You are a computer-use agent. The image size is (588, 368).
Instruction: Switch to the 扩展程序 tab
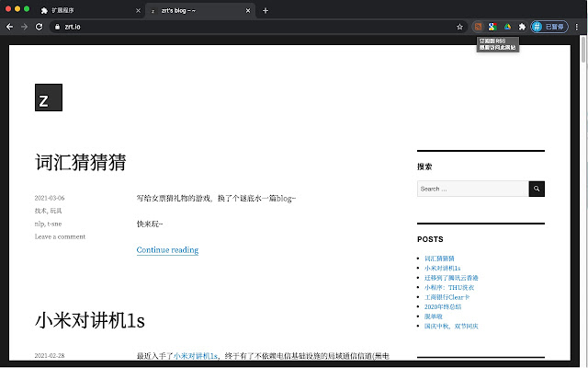point(91,10)
